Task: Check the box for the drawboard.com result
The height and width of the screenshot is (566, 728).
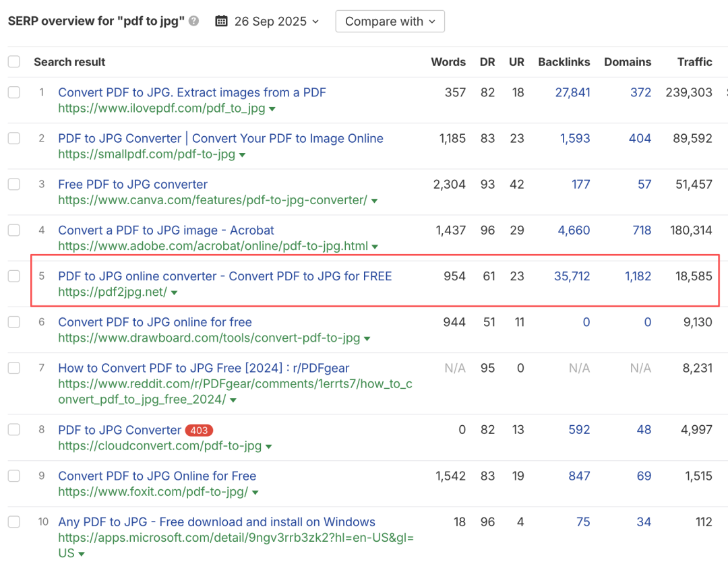Action: pos(14,321)
